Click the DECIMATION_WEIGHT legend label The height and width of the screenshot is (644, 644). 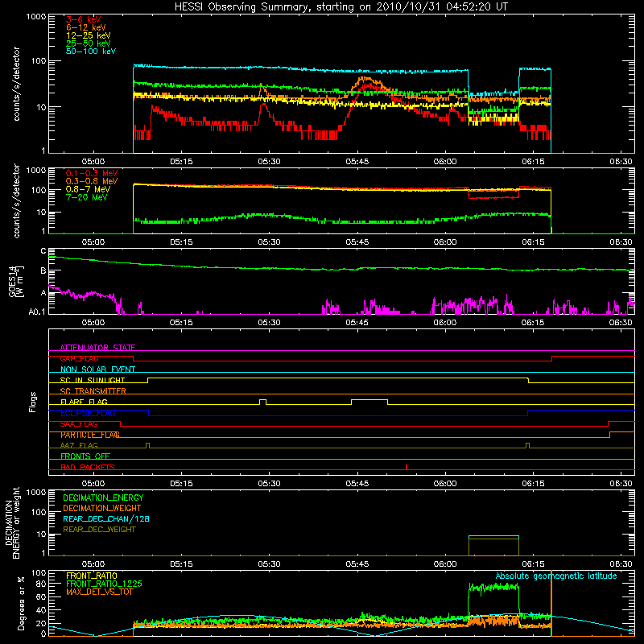click(x=102, y=508)
